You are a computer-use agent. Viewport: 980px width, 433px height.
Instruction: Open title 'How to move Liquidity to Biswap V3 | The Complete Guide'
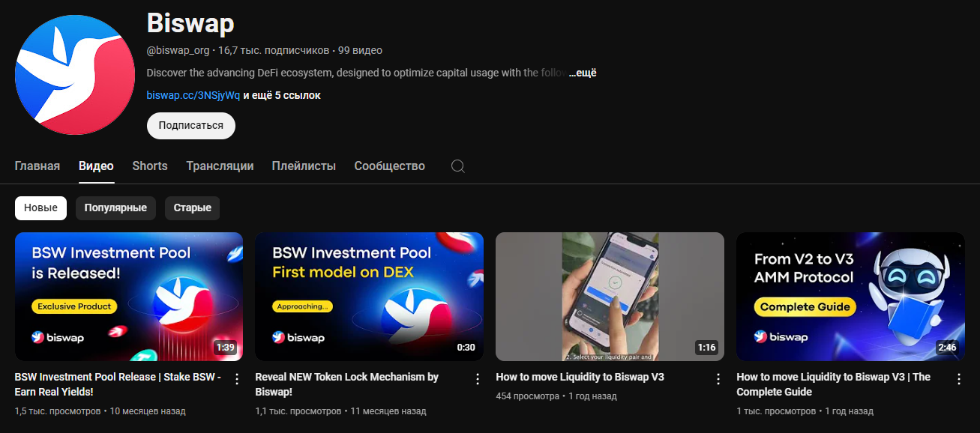click(834, 384)
